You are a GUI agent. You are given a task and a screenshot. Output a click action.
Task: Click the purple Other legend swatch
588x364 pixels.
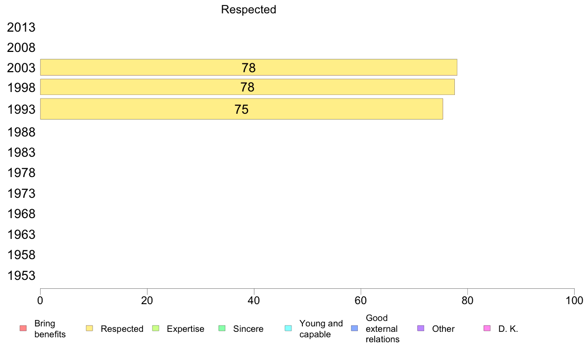point(421,328)
